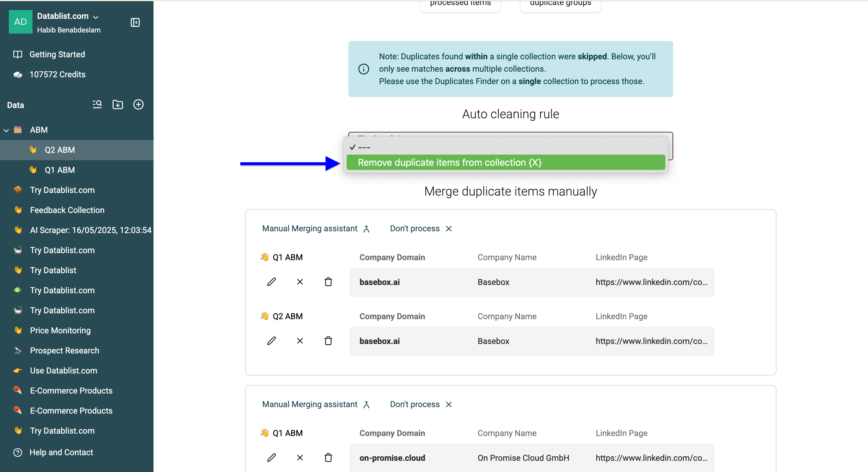Click the add collection plus icon
Image resolution: width=868 pixels, height=472 pixels.
[x=138, y=105]
